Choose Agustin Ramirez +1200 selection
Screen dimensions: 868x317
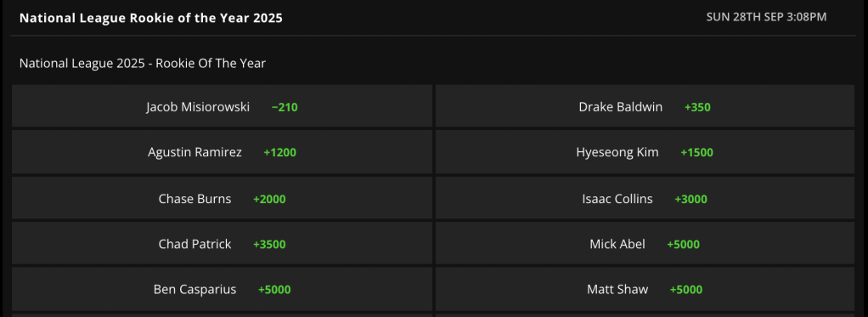click(222, 152)
